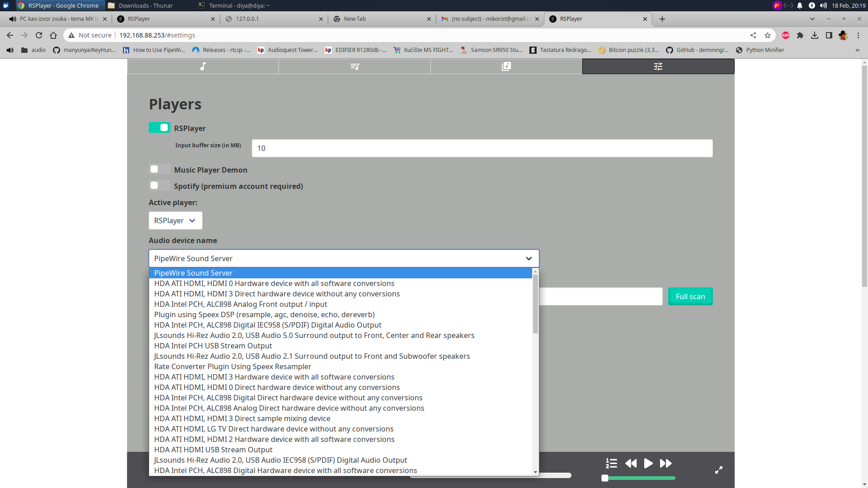
Task: Disable the RSPlayer toggle
Action: click(x=160, y=128)
